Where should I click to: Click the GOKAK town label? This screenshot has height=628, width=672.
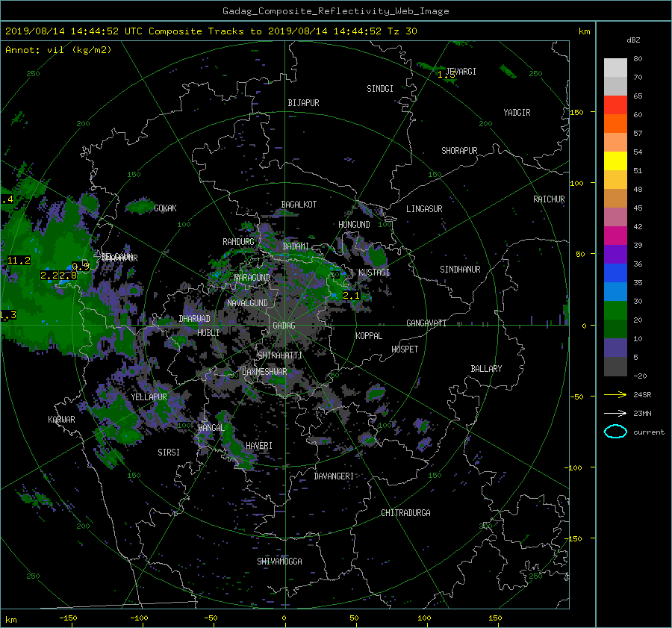click(166, 208)
